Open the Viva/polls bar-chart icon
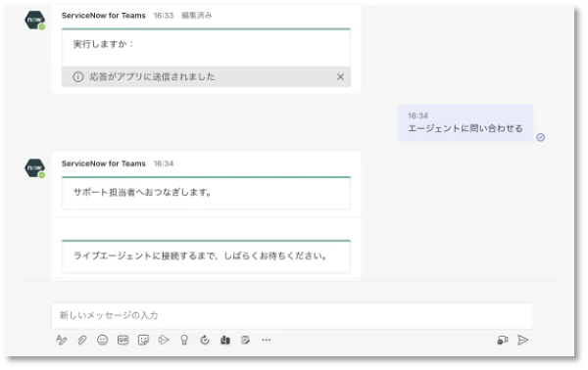The image size is (588, 370). (x=225, y=340)
